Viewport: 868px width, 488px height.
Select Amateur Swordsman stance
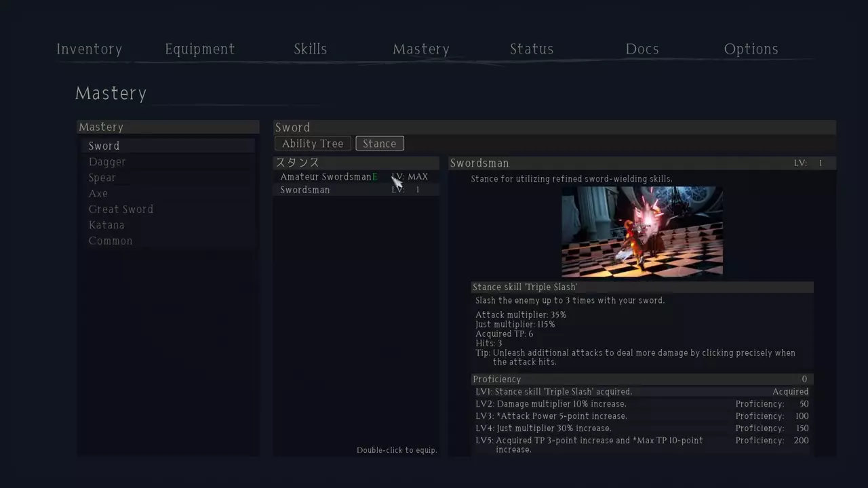click(357, 177)
